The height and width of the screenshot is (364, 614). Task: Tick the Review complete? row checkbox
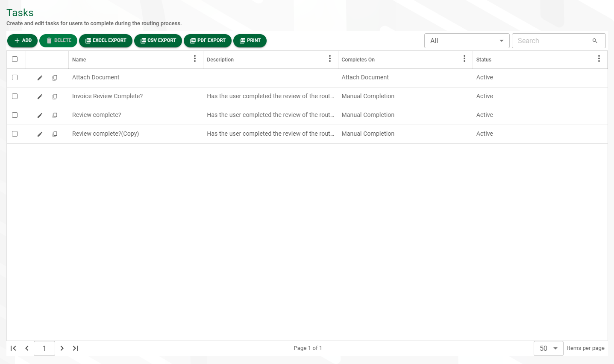click(x=15, y=115)
